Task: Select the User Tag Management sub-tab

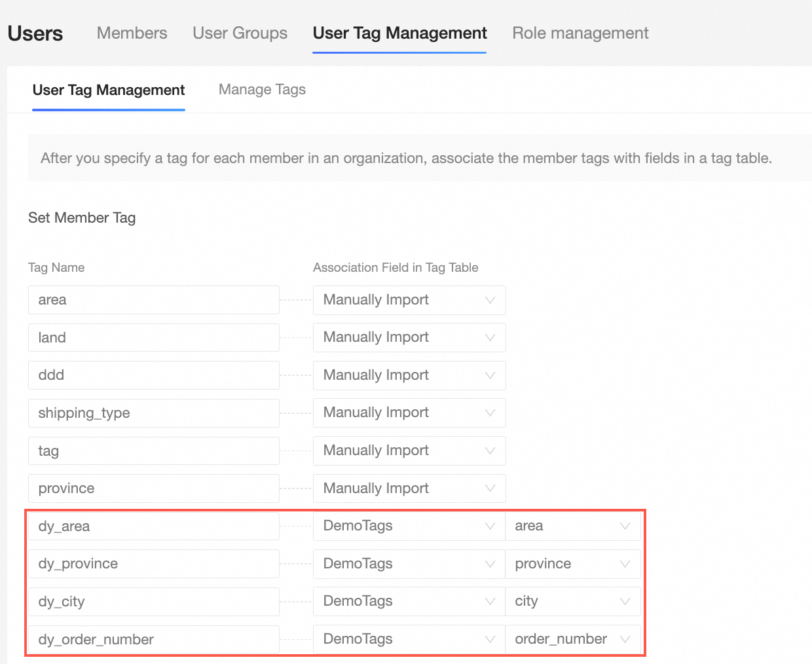Action: [x=109, y=90]
